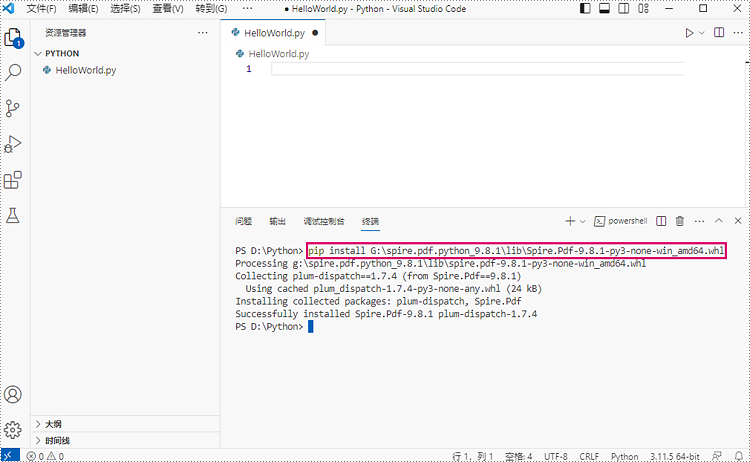Run the Python file with play button
750x462 pixels.
[689, 33]
